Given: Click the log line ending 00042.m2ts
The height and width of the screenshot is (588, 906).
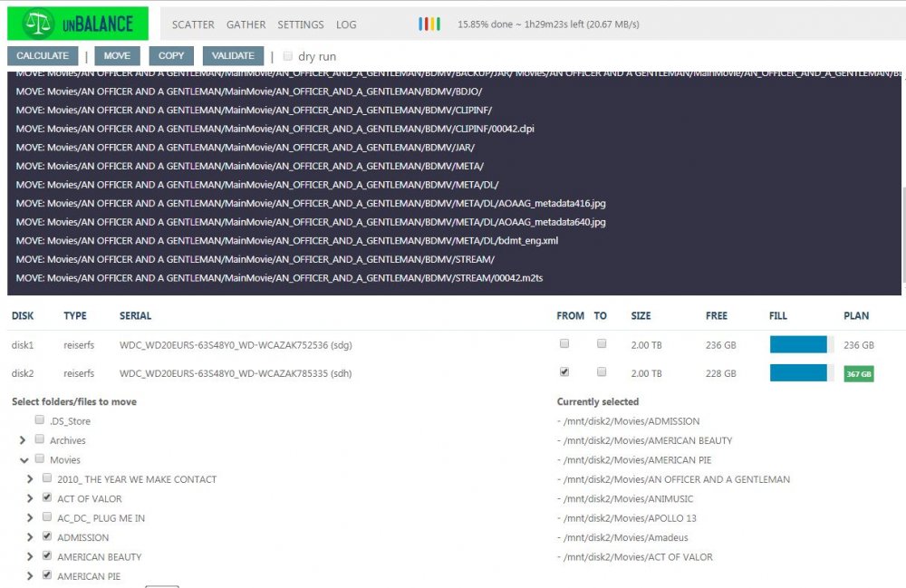Looking at the screenshot, I should tap(280, 278).
